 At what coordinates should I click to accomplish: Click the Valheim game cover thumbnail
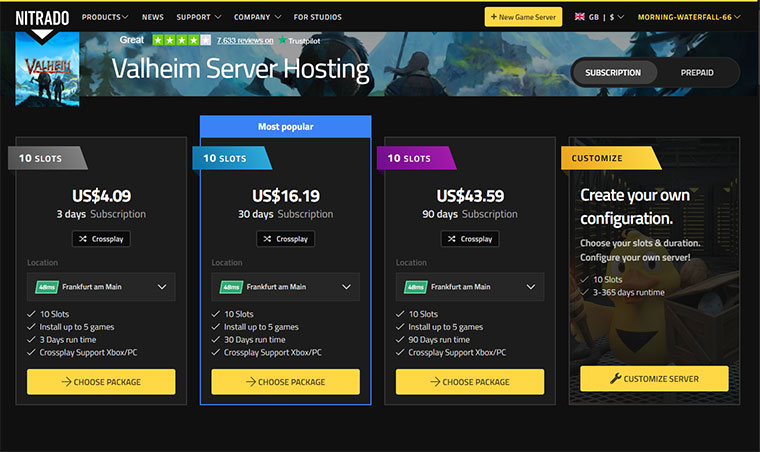[x=47, y=69]
